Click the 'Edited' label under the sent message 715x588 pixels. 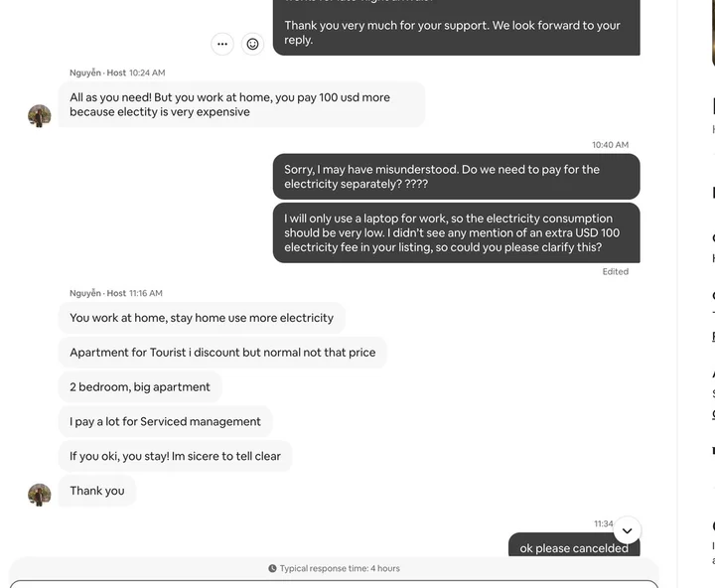615,272
